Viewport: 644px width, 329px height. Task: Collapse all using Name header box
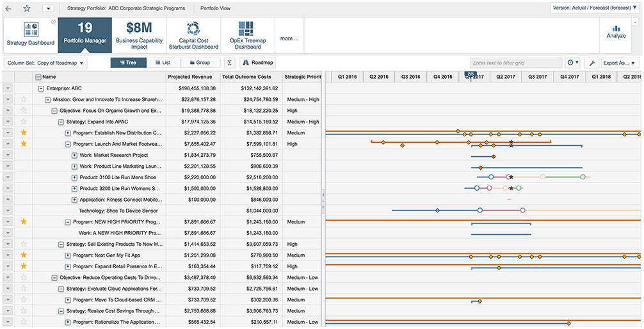(38, 77)
